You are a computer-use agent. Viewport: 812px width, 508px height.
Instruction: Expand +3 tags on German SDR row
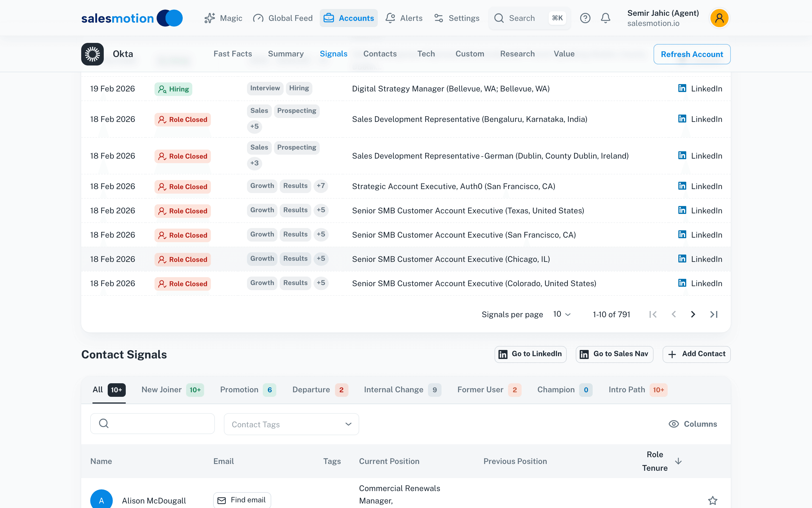click(x=254, y=163)
